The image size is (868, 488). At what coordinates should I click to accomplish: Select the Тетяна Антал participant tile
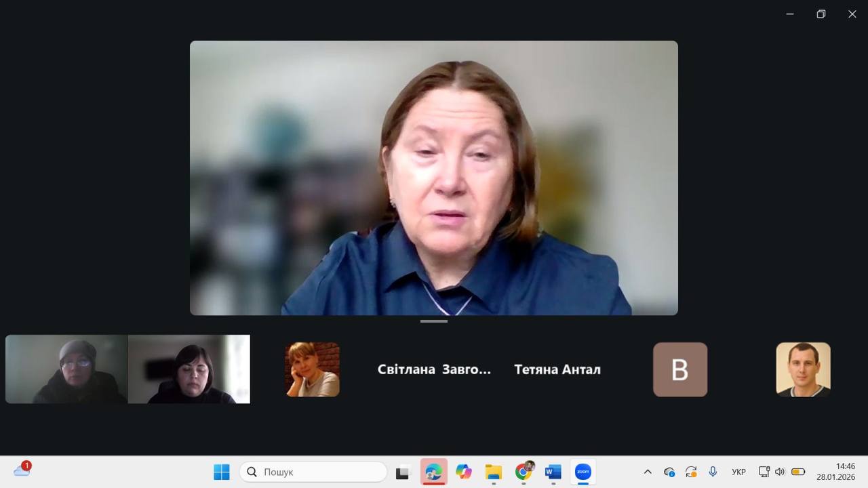coord(557,369)
